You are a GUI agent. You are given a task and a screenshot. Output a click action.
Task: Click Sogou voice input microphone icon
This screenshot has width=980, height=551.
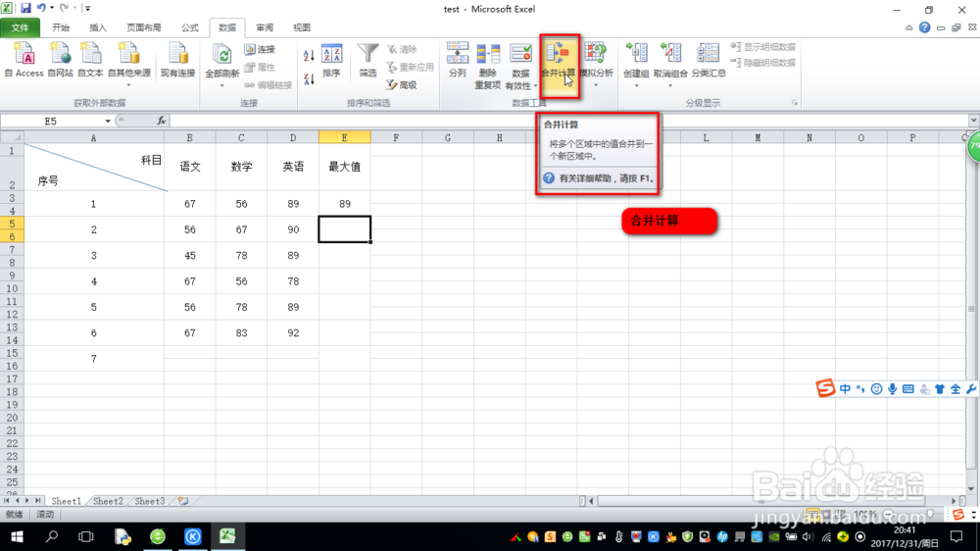(893, 389)
